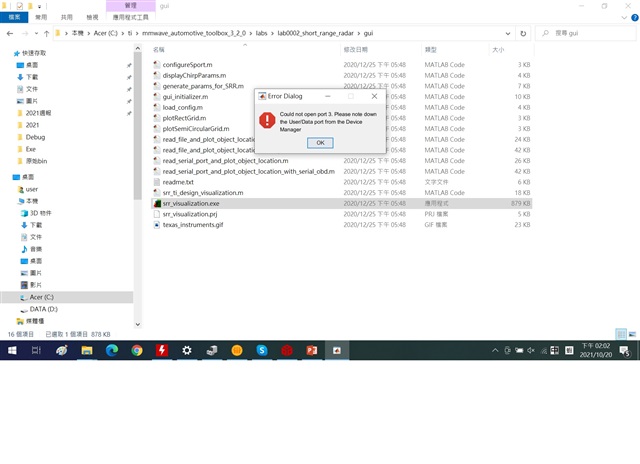Select the srr_visualization.prj file icon
This screenshot has width=640, height=464.
pyautogui.click(x=157, y=214)
